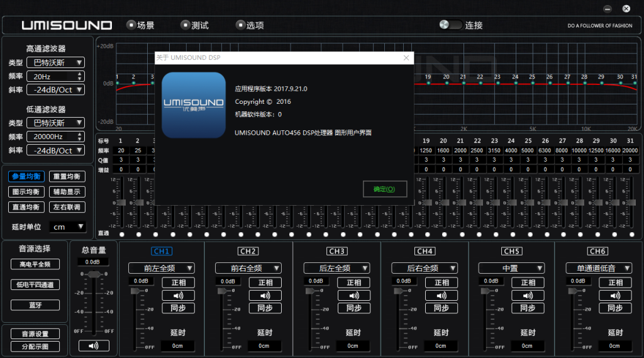The width and height of the screenshot is (644, 358).
Task: Confirm About dialog with 确定(O) button
Action: pos(385,189)
